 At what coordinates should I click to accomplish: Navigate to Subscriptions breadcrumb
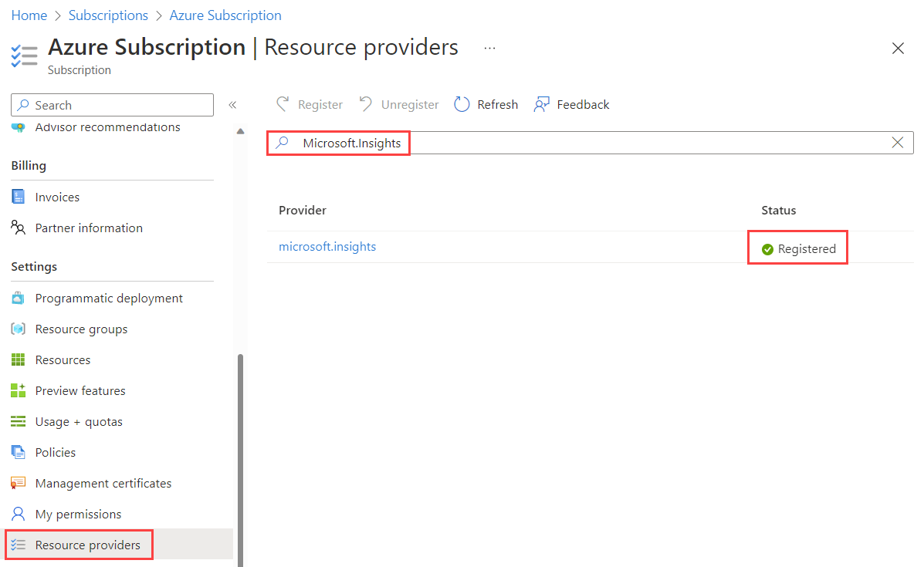coord(108,15)
